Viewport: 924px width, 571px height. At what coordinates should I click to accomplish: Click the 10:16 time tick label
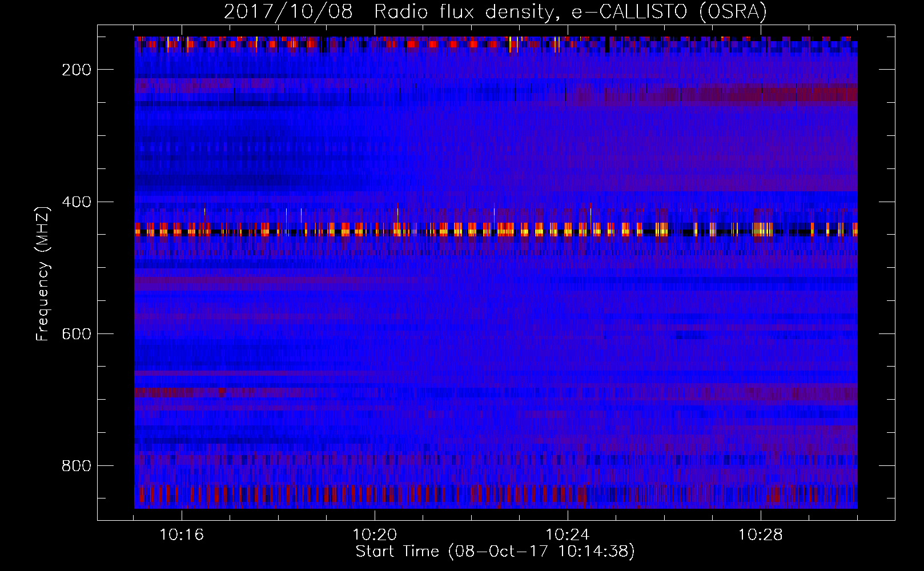click(182, 535)
